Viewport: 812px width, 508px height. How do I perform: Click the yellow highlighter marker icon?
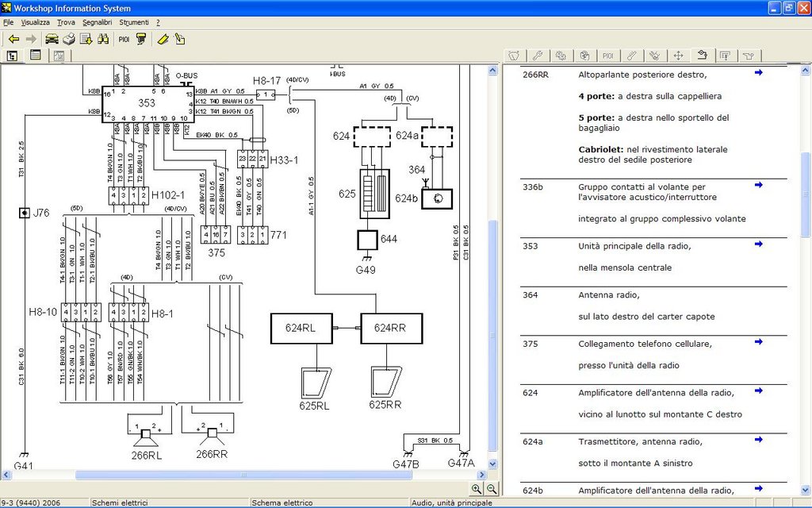pos(163,39)
